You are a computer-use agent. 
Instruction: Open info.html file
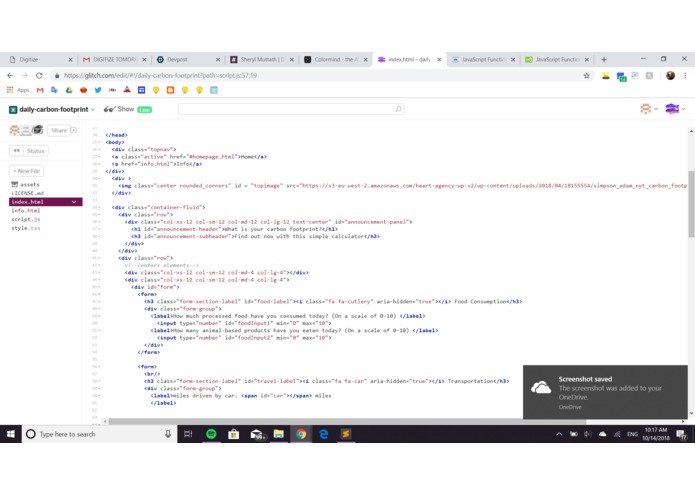[x=26, y=211]
